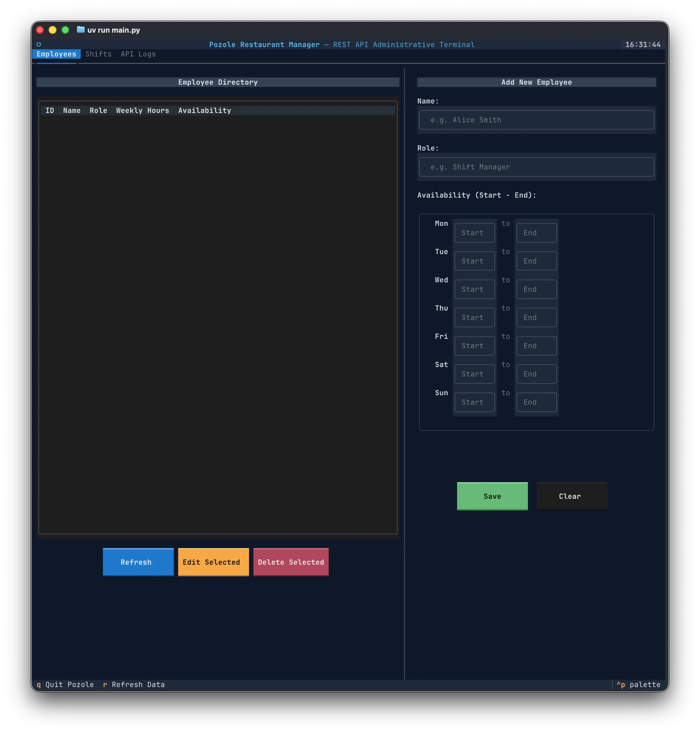Click the ID column header
Viewport: 700px width, 733px height.
(50, 110)
